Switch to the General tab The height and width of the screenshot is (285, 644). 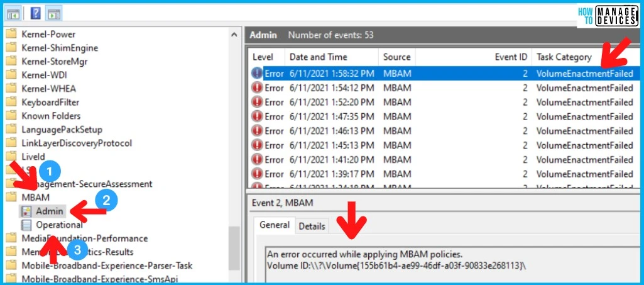tap(275, 225)
